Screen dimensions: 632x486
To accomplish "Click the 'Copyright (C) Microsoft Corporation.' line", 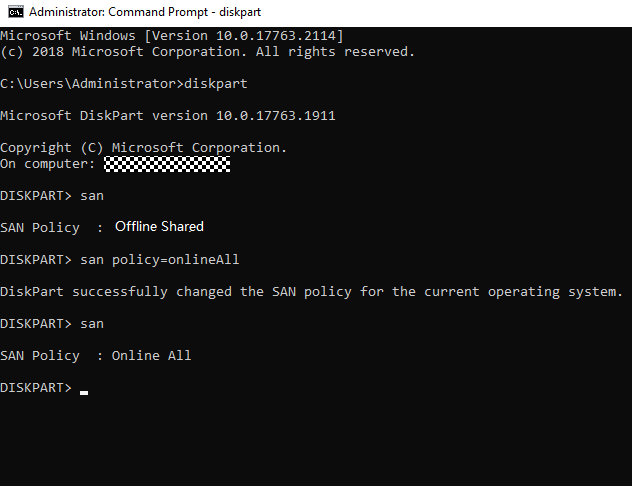I will (143, 148).
